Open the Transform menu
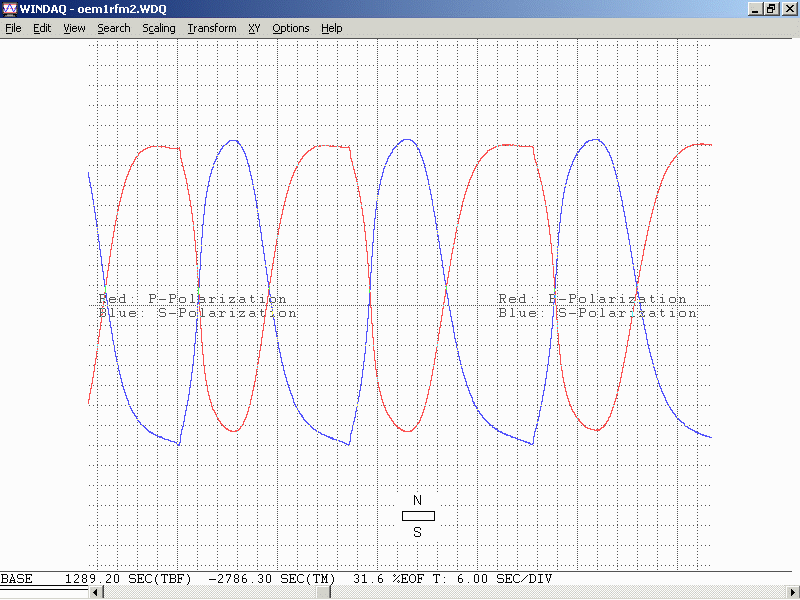Screen dimensions: 800x600 click(x=212, y=28)
